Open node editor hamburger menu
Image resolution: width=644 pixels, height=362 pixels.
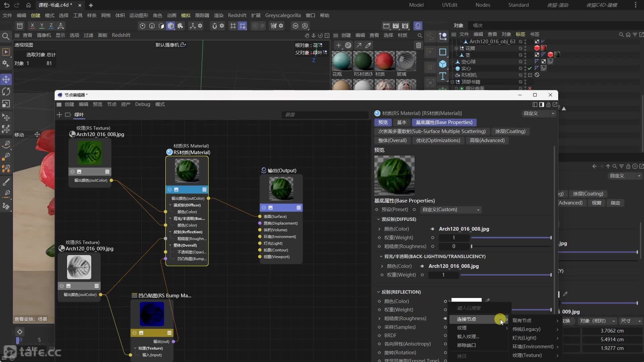click(x=59, y=105)
